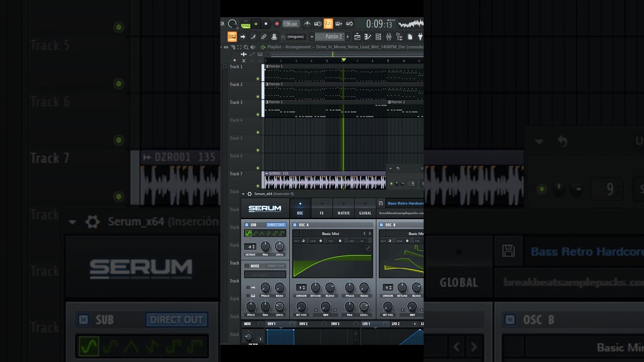Screen dimensions: 644x362
Task: Toggle SUB DIRECT OUT button
Action: point(276,225)
